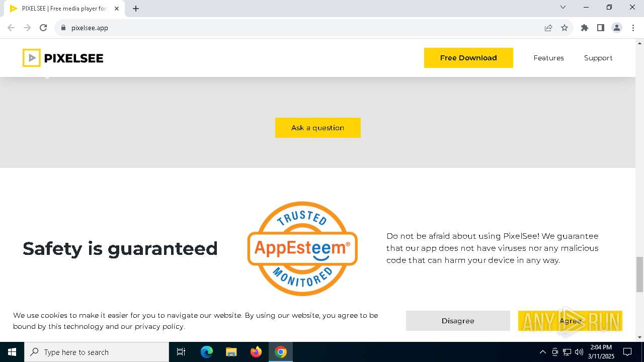Reload the pixelsee.app page
Screen dimensions: 644x362
point(43,28)
